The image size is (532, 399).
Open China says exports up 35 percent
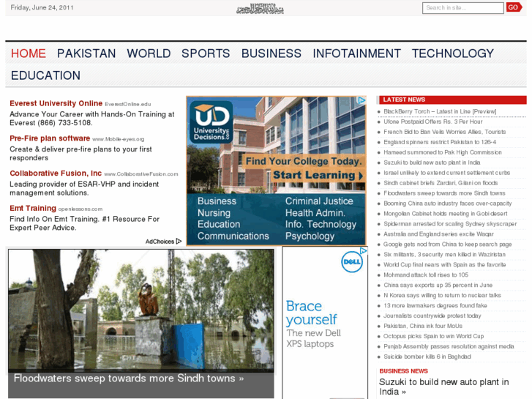pos(438,285)
